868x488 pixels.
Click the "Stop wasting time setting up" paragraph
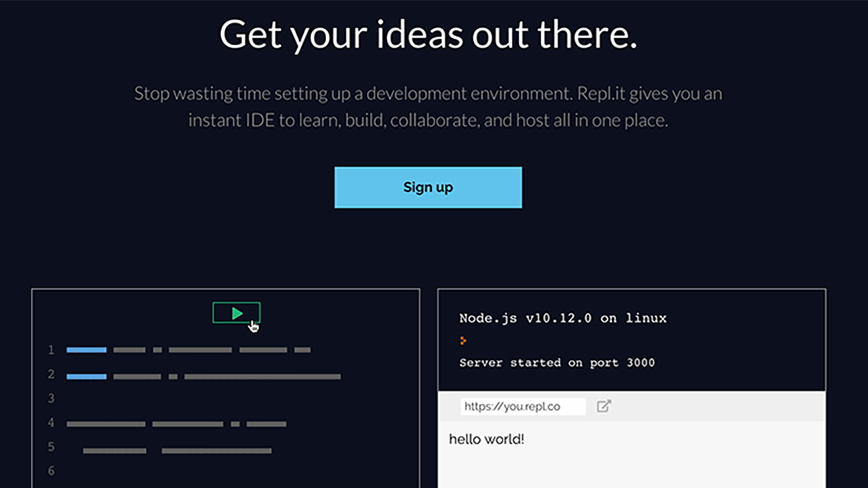tap(429, 106)
